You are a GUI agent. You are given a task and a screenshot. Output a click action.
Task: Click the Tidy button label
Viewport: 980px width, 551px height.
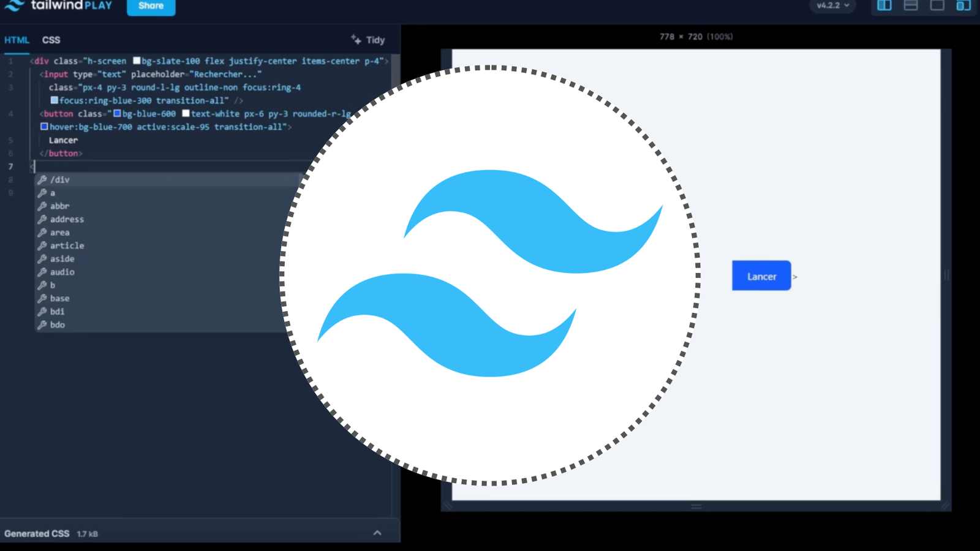375,40
